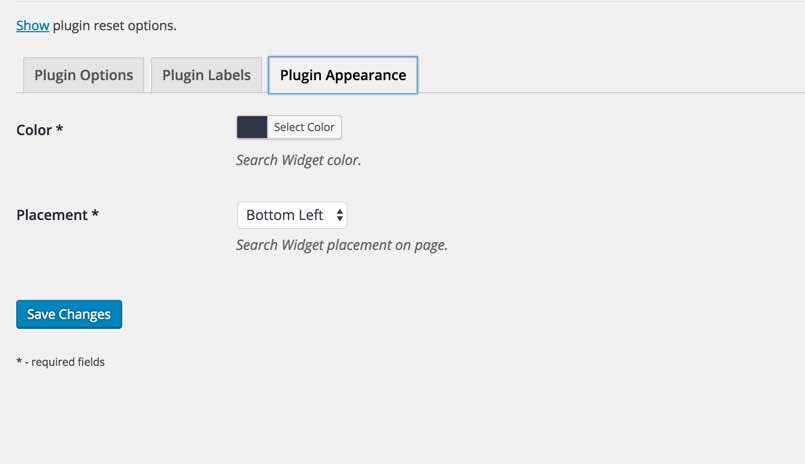Click the 'required fields' footnote
805x464 pixels.
tap(68, 362)
